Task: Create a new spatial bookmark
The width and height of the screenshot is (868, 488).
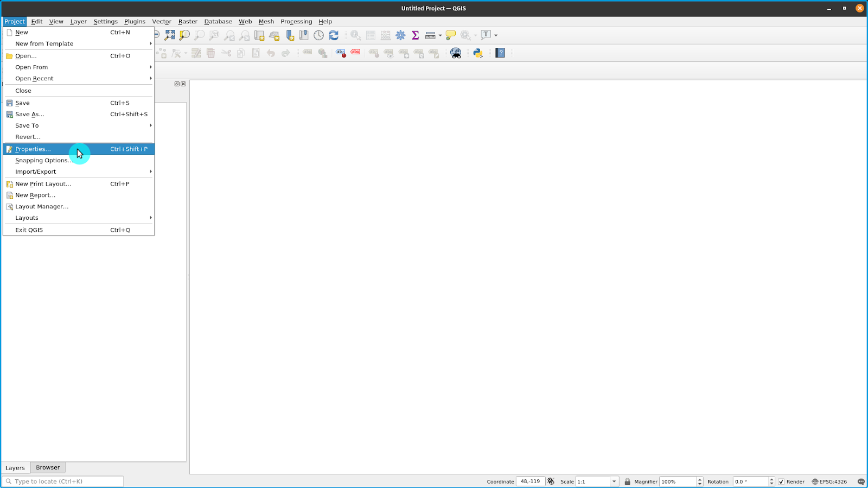Action: click(290, 35)
